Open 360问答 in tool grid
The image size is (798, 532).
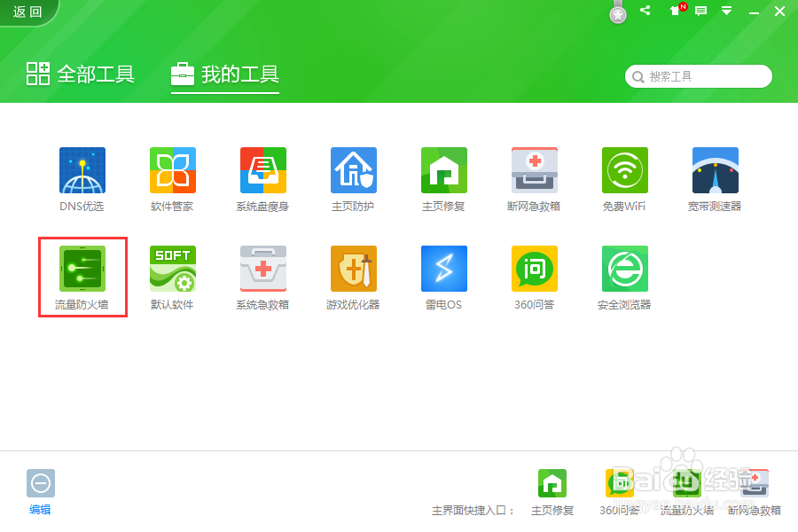point(535,269)
